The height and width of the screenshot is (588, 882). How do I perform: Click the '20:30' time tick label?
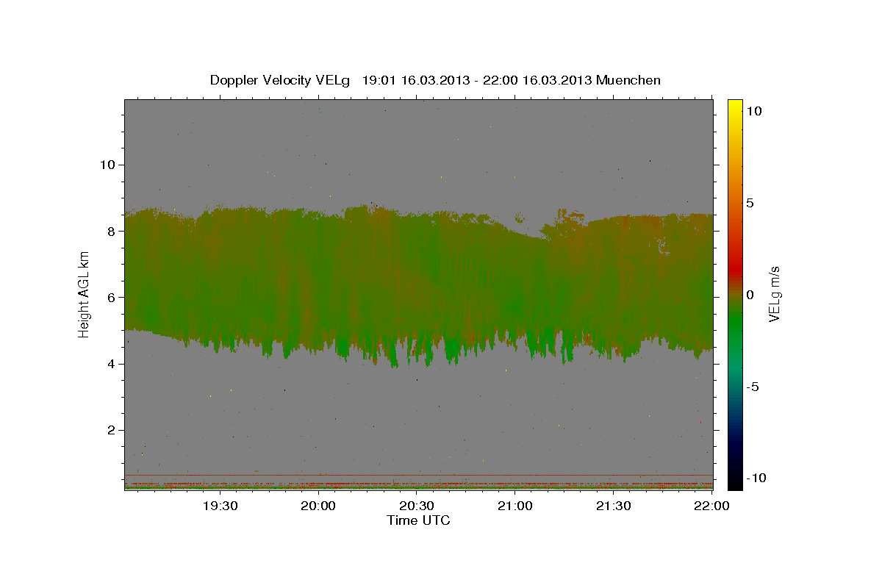click(x=417, y=506)
